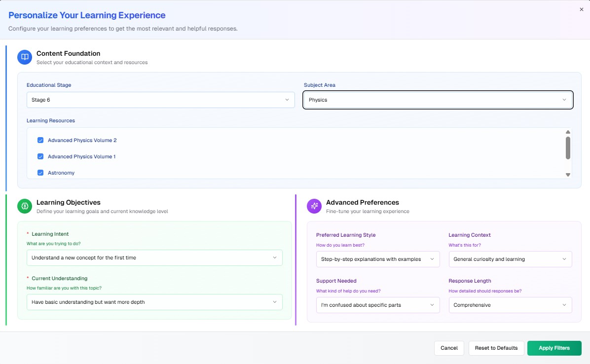Viewport: 590px width, 364px height.
Task: Click the 'Personalize Your Learning Experience' title
Action: pyautogui.click(x=87, y=15)
